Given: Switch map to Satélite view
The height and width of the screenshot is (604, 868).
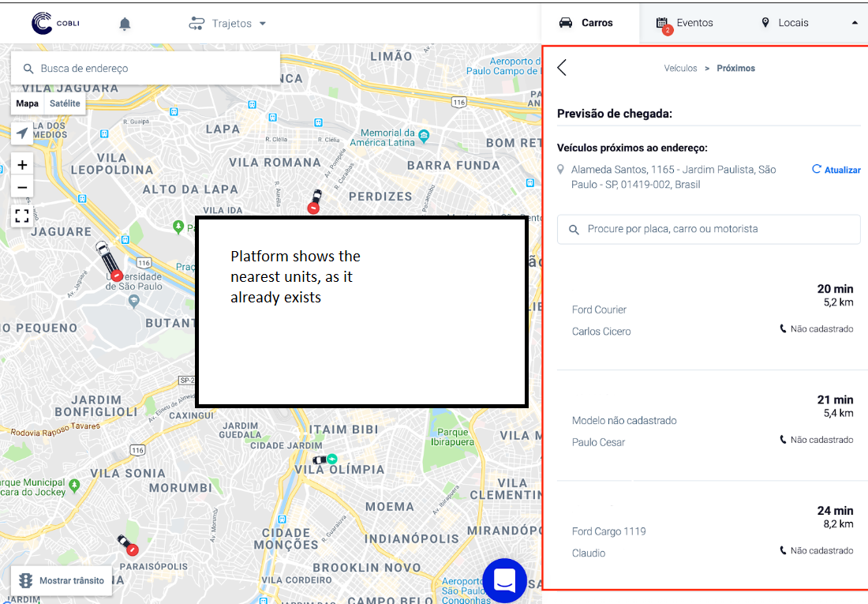Looking at the screenshot, I should coord(64,103).
